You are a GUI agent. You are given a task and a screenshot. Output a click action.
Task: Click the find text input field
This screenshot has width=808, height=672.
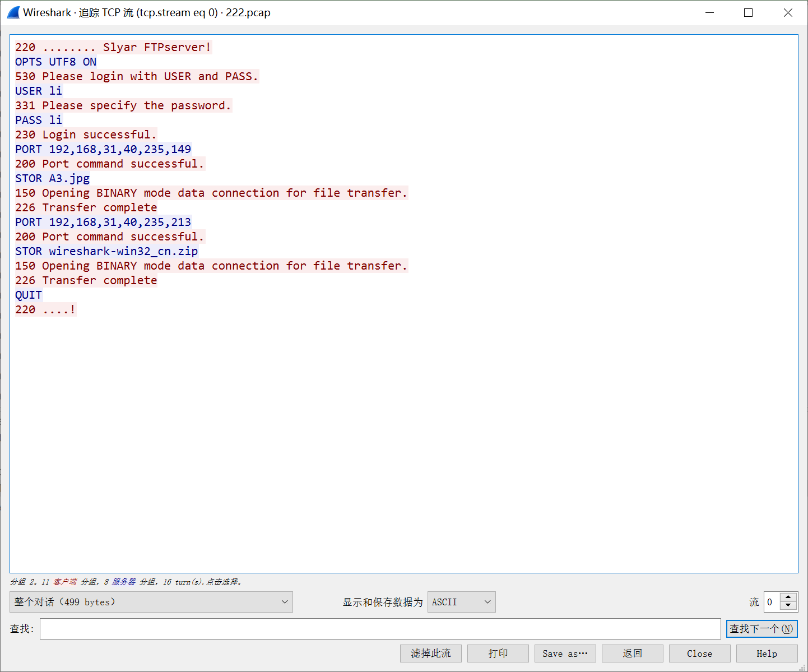pos(380,629)
